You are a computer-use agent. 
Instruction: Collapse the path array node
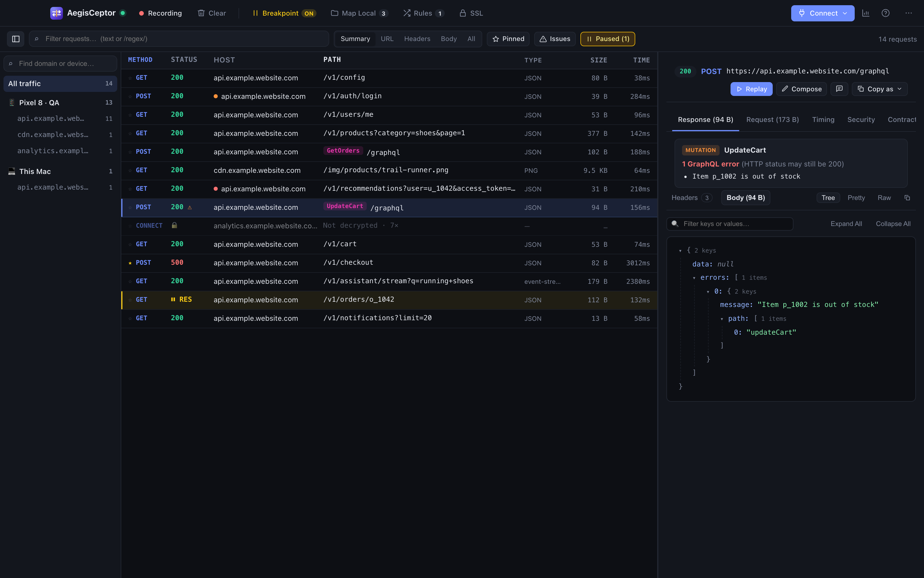(x=722, y=319)
